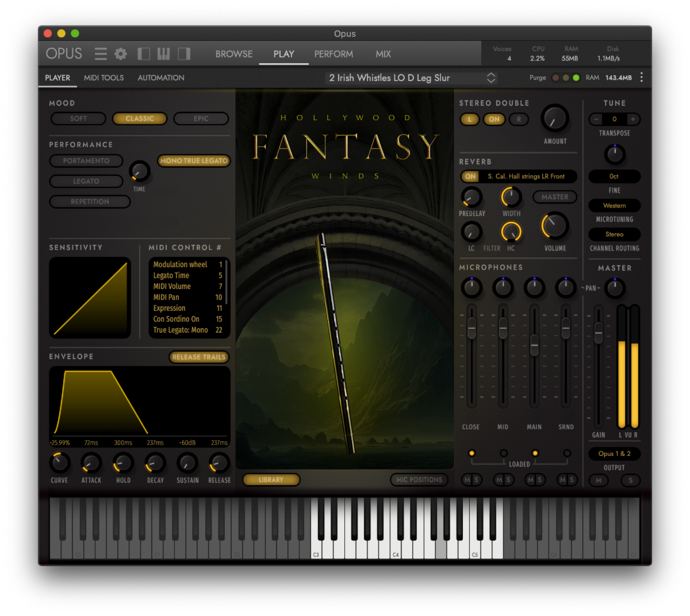Solo the Srnd microphone channel
690x616 pixels.
pyautogui.click(x=571, y=480)
